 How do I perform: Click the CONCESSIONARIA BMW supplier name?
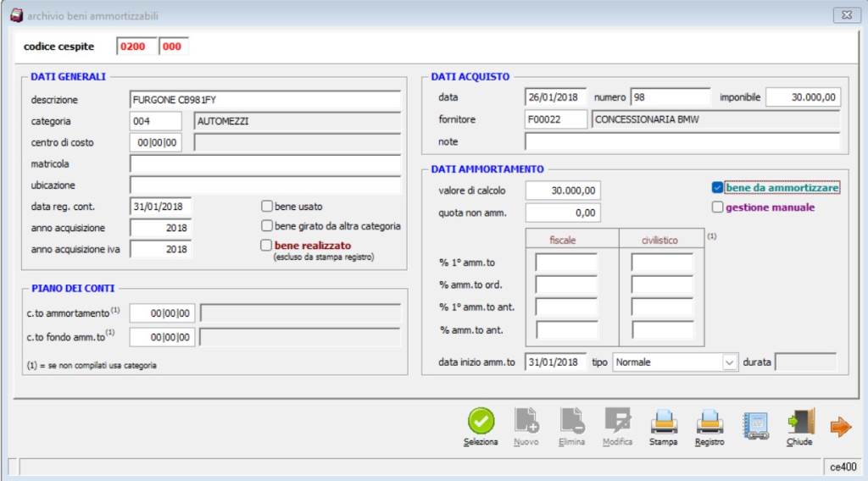[715, 119]
